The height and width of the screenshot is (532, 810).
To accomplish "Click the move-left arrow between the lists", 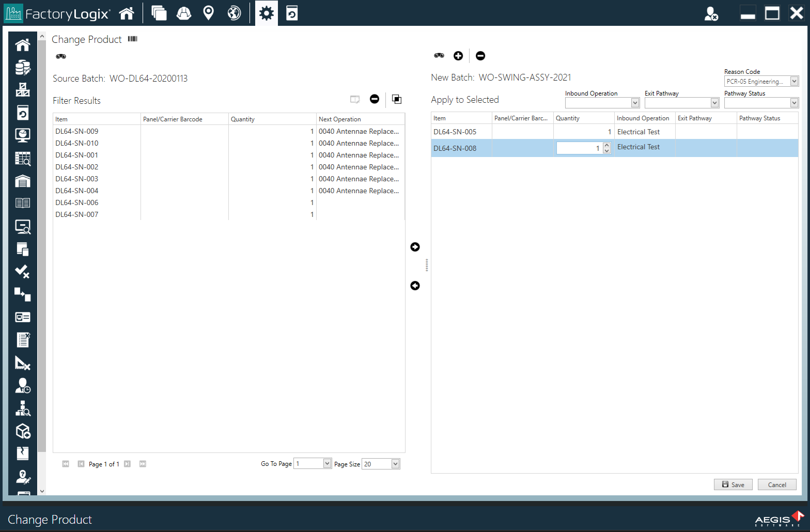I will pos(415,286).
